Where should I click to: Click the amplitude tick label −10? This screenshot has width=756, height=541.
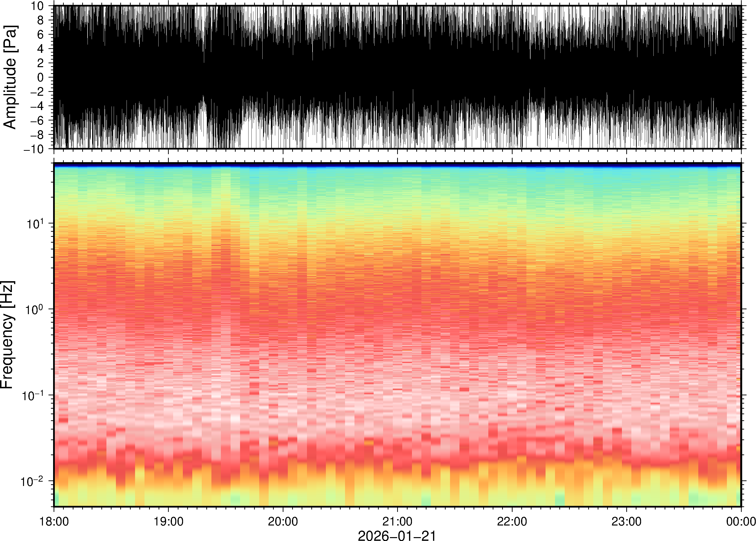(34, 149)
